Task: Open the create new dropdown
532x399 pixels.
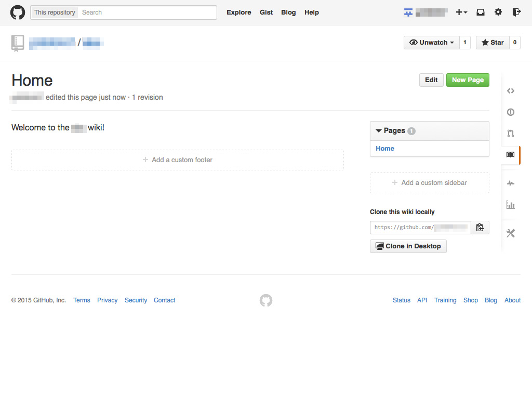Action: 461,12
